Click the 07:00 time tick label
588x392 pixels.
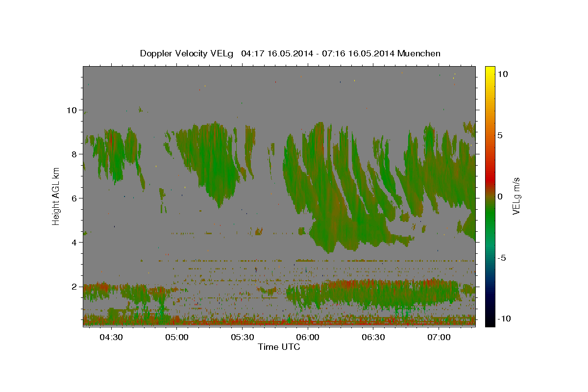[x=439, y=338]
